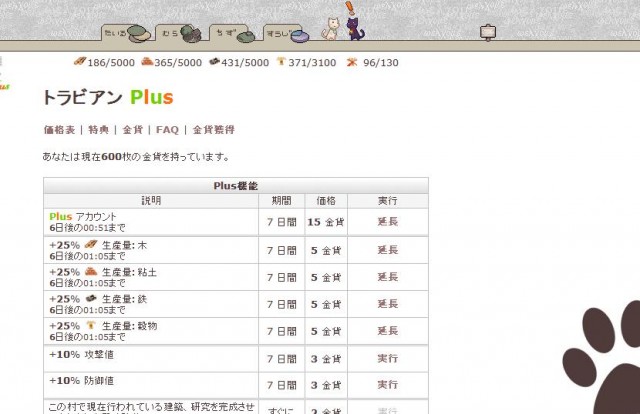Open the 特典 benefits link
Screen dimensions: 640x414
[x=98, y=130]
